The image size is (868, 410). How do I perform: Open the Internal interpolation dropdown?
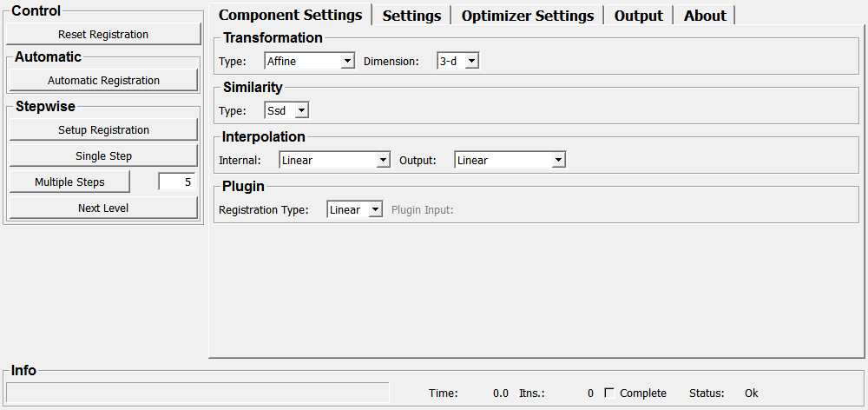[335, 160]
